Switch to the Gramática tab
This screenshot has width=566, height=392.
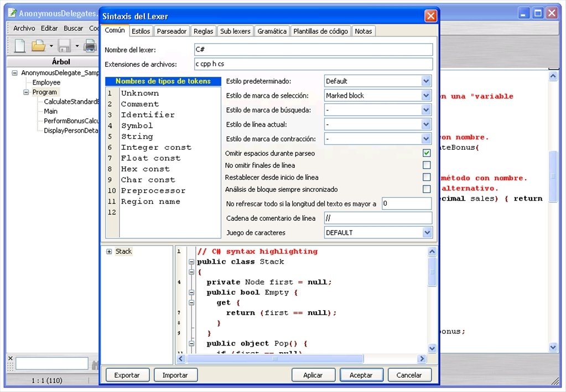click(x=272, y=32)
